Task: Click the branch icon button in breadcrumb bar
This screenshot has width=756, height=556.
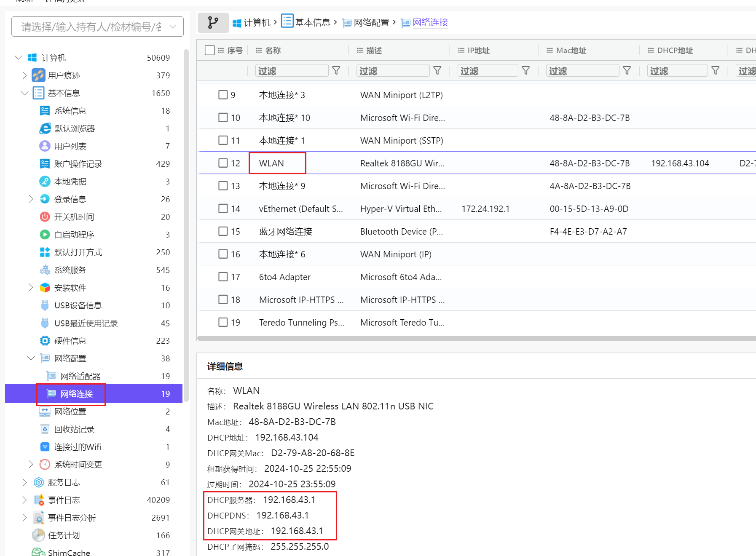Action: pyautogui.click(x=213, y=22)
